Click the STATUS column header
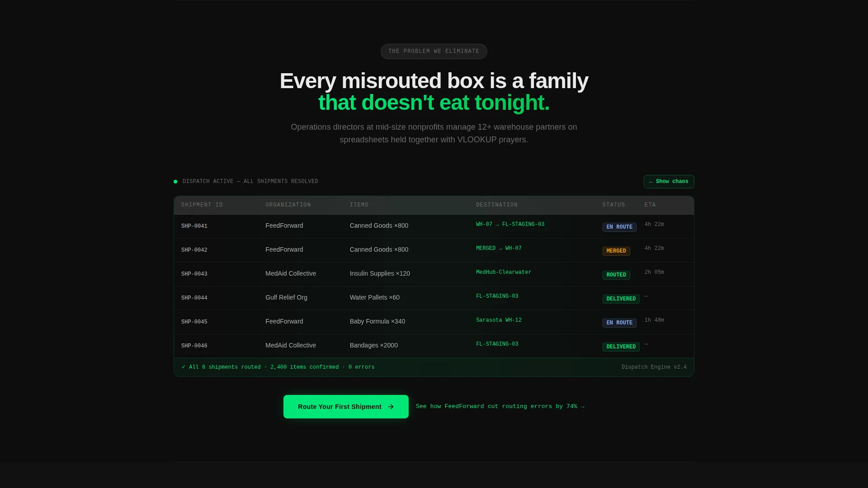This screenshot has width=868, height=488. pos(613,205)
